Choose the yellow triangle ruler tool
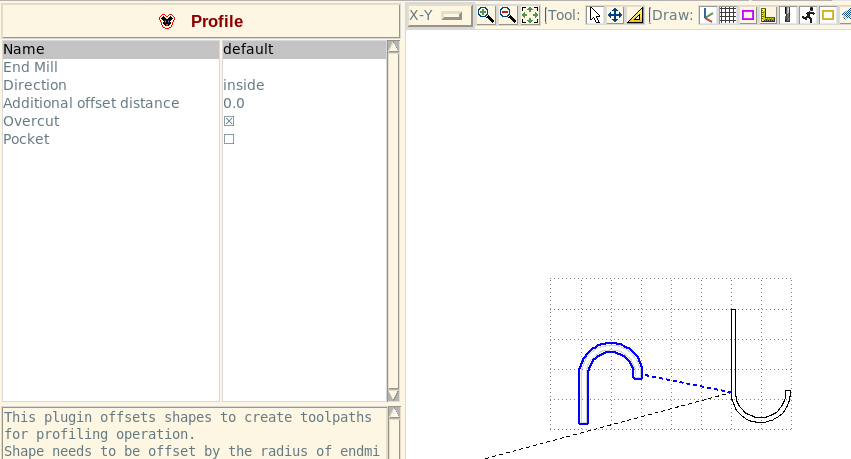This screenshot has height=459, width=851. (x=635, y=15)
